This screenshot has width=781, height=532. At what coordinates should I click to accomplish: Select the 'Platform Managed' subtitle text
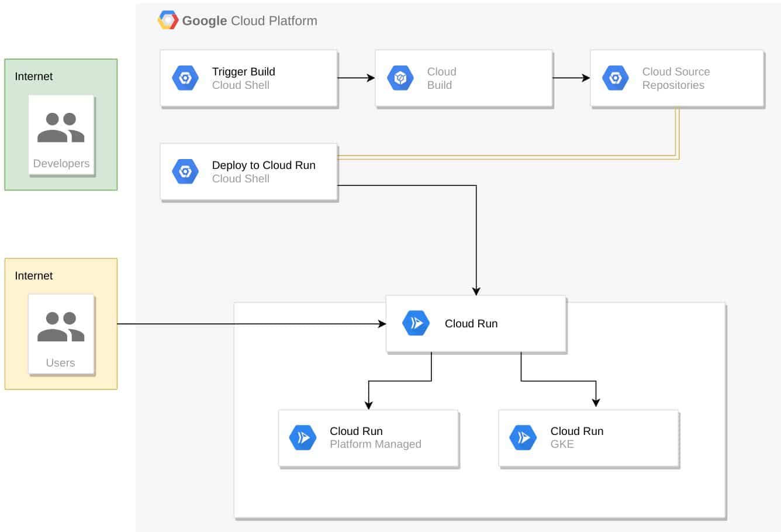point(375,444)
